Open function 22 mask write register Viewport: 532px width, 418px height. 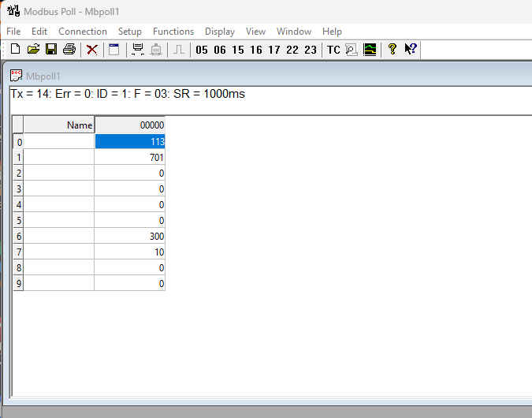[292, 50]
